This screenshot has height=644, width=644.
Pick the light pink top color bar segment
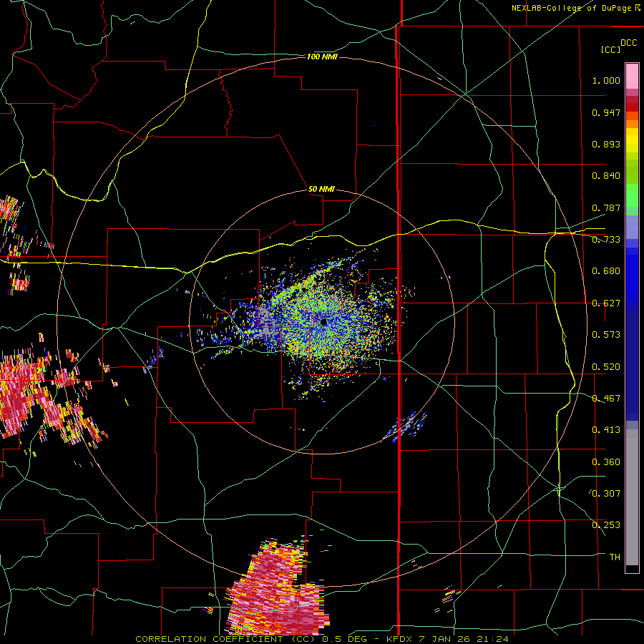(x=632, y=76)
